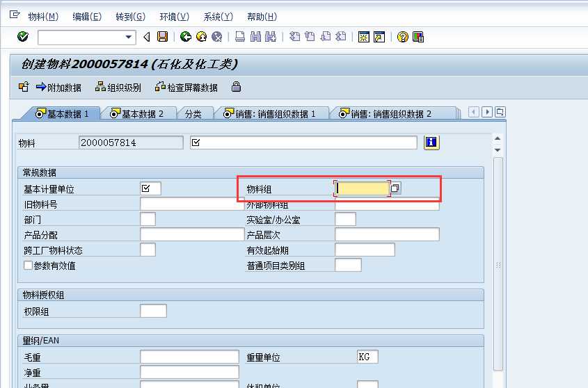
Task: Click the green Back arrow icon
Action: pyautogui.click(x=186, y=37)
